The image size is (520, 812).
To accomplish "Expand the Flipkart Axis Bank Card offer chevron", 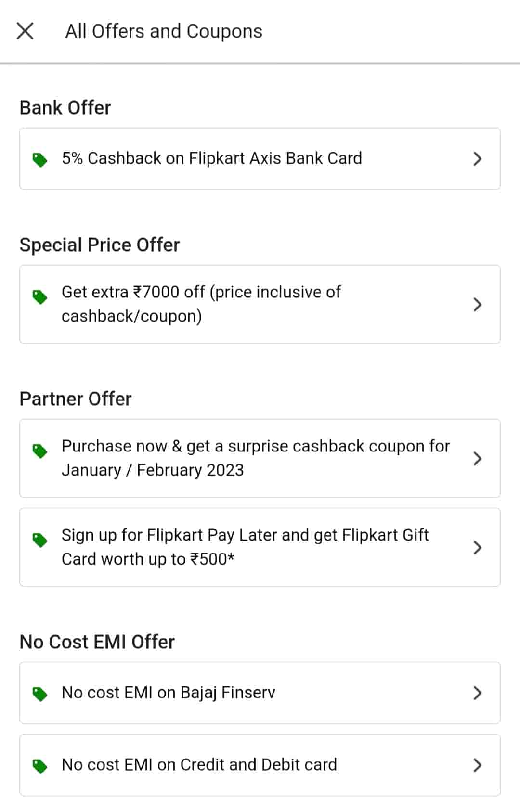I will 477,159.
